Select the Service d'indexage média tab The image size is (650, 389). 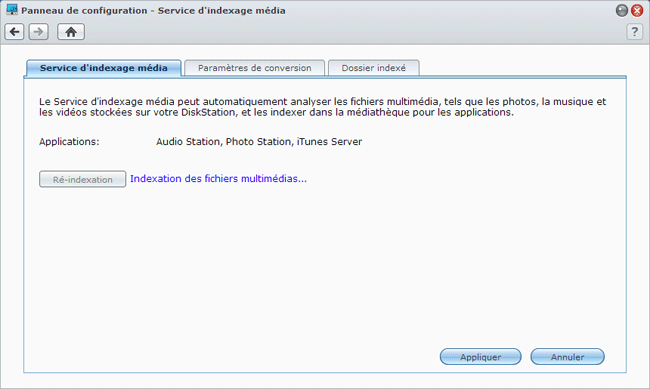(x=104, y=68)
